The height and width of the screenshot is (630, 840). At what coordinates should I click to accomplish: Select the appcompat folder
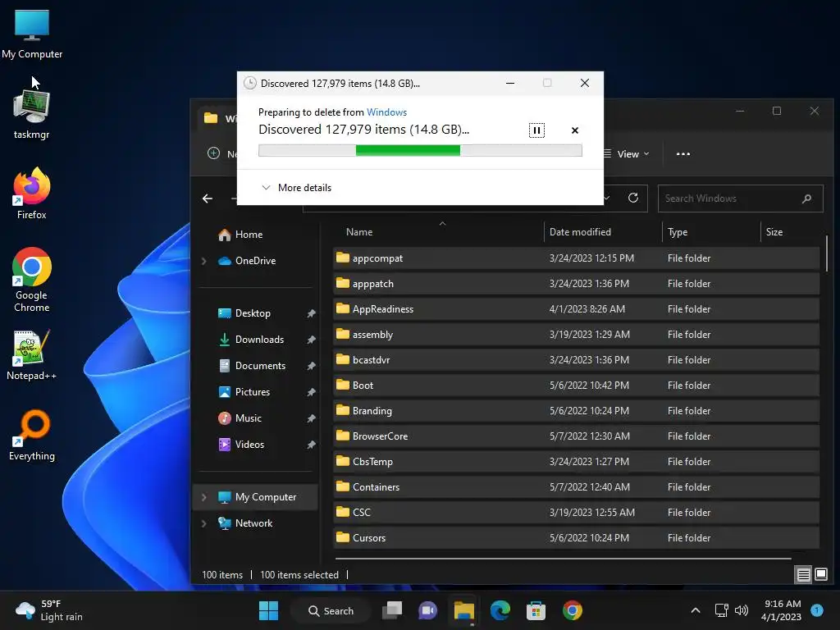576,258
